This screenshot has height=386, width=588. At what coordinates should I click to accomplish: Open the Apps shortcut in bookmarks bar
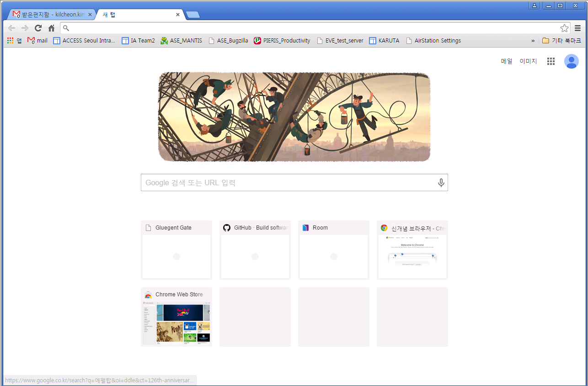click(14, 40)
